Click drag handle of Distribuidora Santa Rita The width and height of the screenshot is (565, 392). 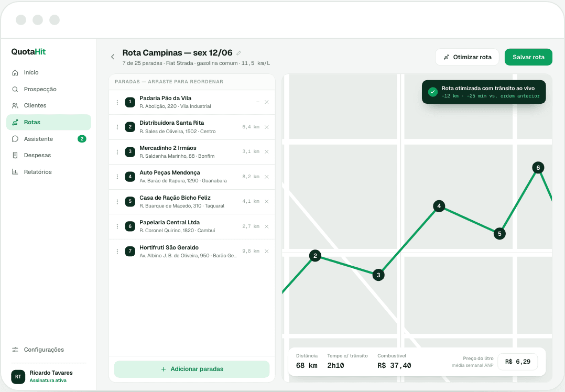click(x=117, y=127)
